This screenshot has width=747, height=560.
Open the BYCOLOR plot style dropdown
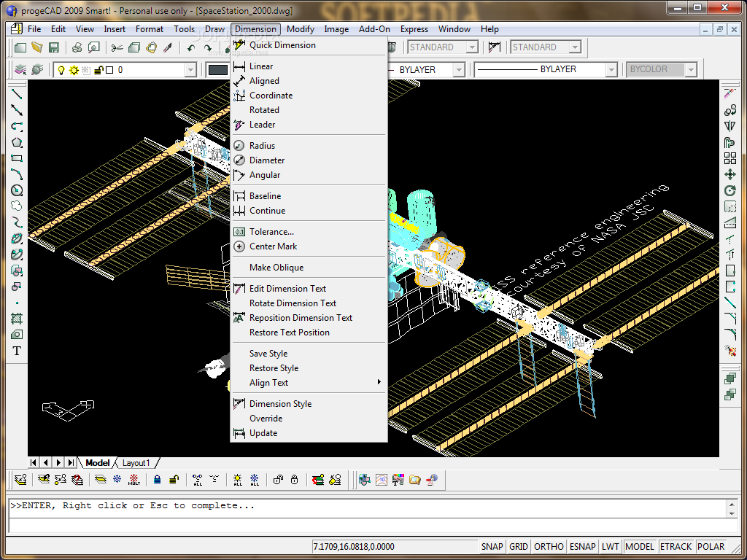pyautogui.click(x=691, y=70)
